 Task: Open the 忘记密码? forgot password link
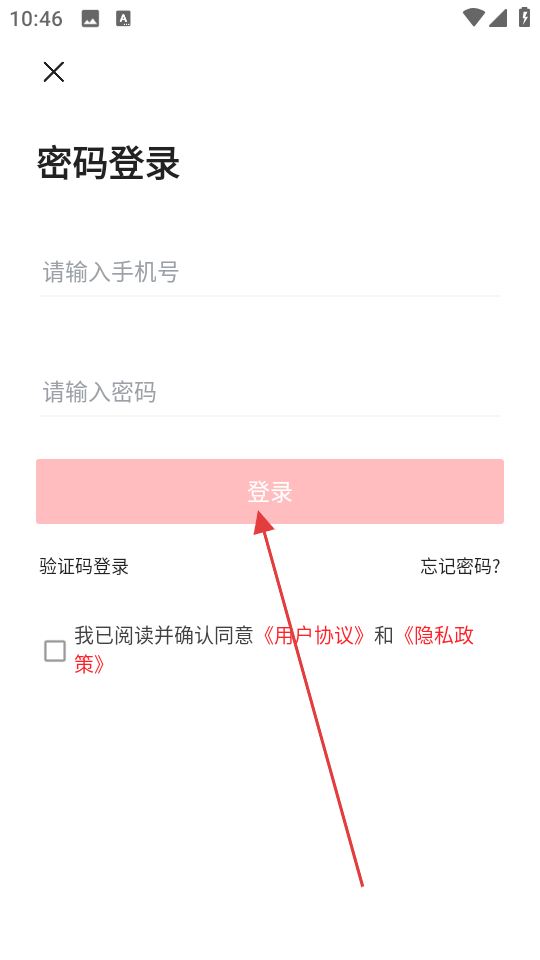click(x=460, y=566)
